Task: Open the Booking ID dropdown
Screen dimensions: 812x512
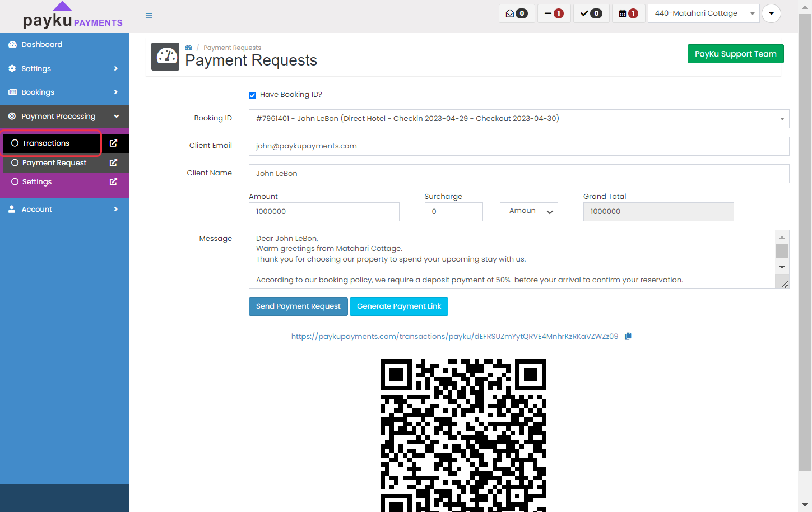Action: 519,119
